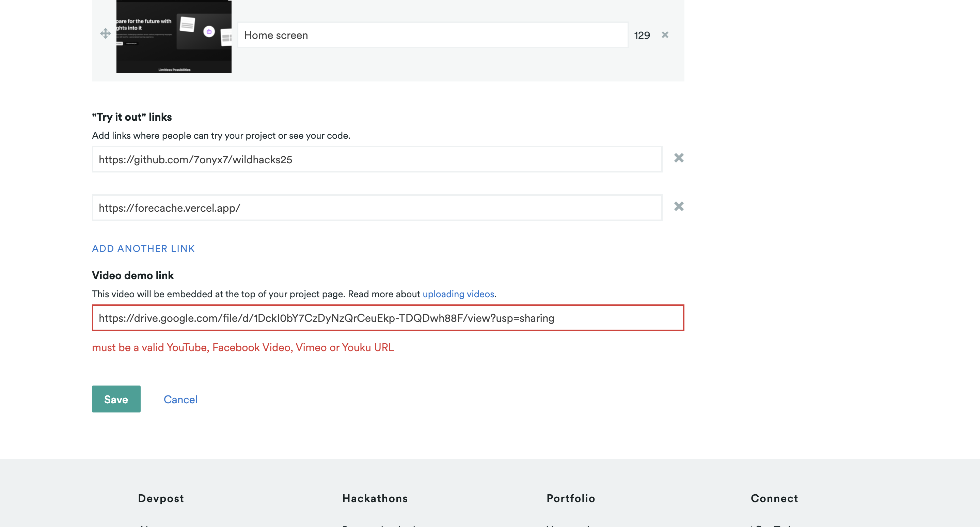Viewport: 980px width, 527px height.
Task: Click into the GitHub repository URL field
Action: pyautogui.click(x=377, y=160)
